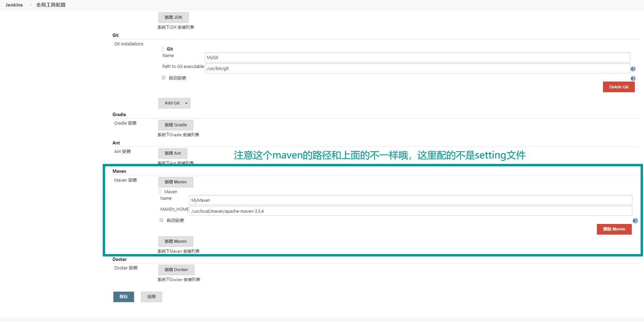Toggle 自动安装 checkbox under Git
The width and height of the screenshot is (644, 322).
point(163,78)
